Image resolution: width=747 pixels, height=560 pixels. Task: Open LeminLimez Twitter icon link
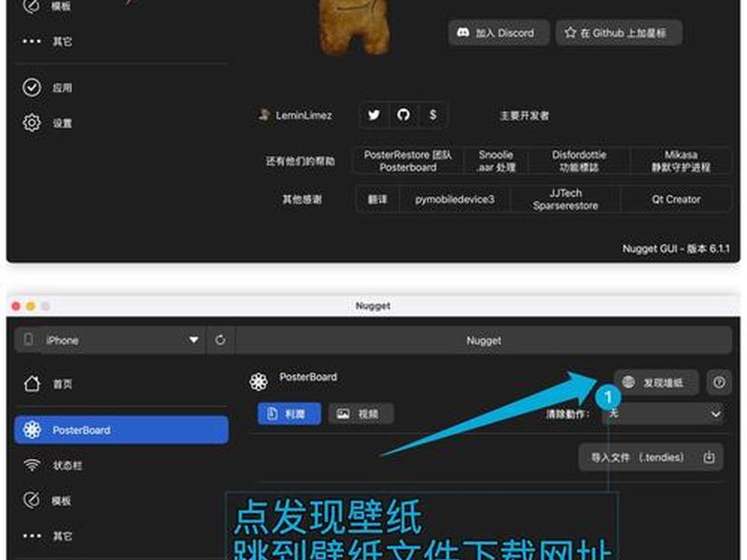tap(374, 115)
